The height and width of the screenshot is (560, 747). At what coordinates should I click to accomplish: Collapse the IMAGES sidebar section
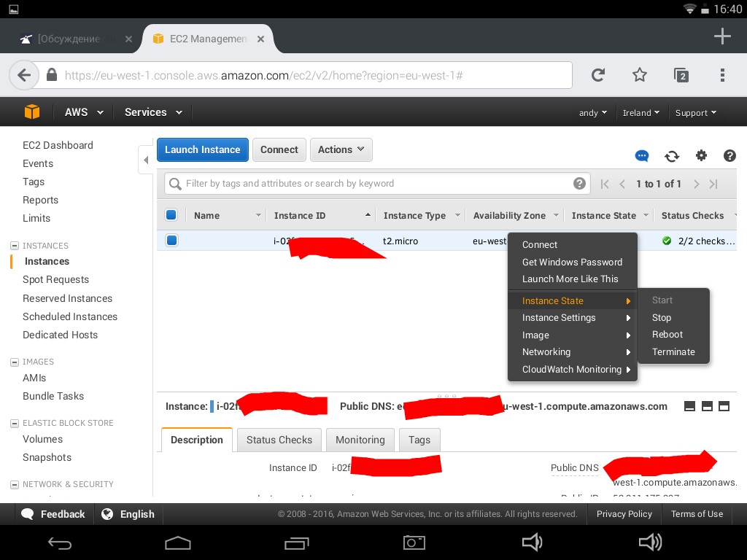pyautogui.click(x=15, y=362)
